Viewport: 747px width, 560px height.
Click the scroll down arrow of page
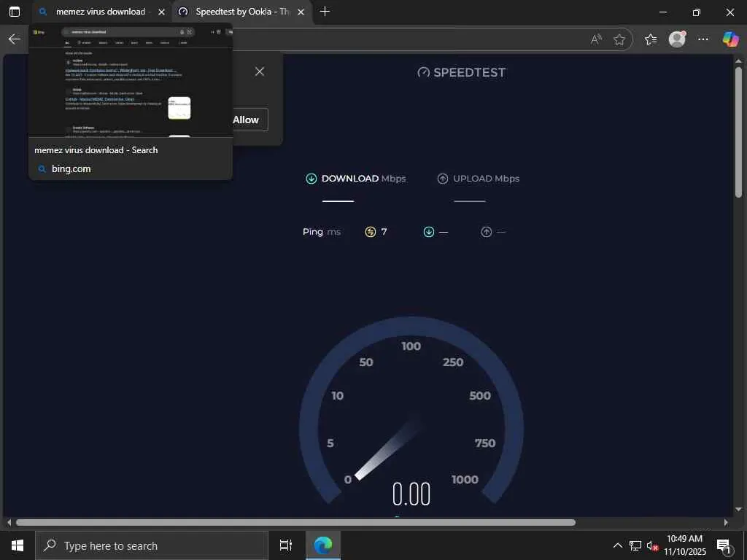point(738,510)
